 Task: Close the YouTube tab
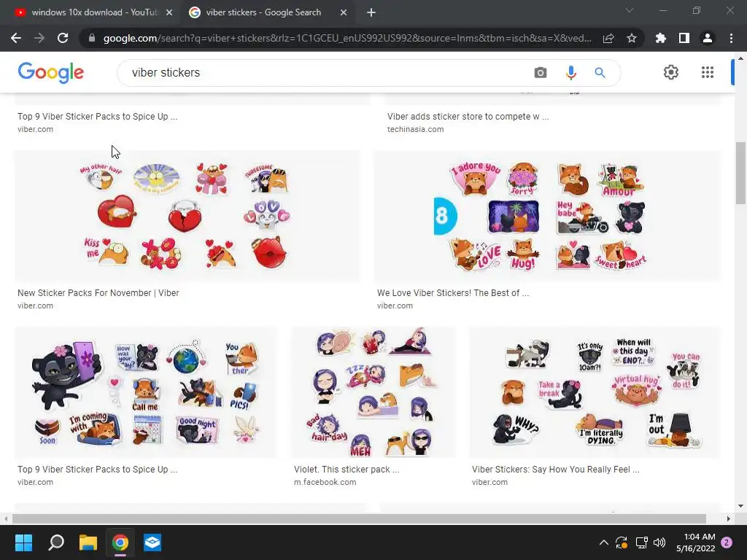pos(169,12)
